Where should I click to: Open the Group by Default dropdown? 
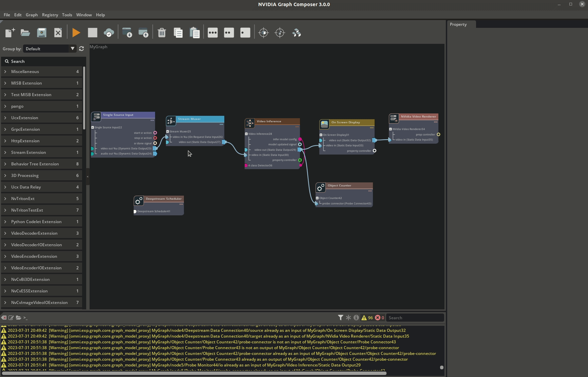coord(50,49)
